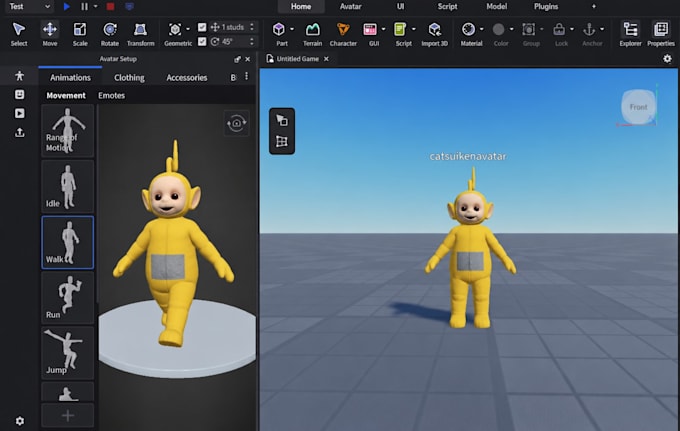Insert a Script via Script icon
The image size is (680, 431).
coord(400,29)
